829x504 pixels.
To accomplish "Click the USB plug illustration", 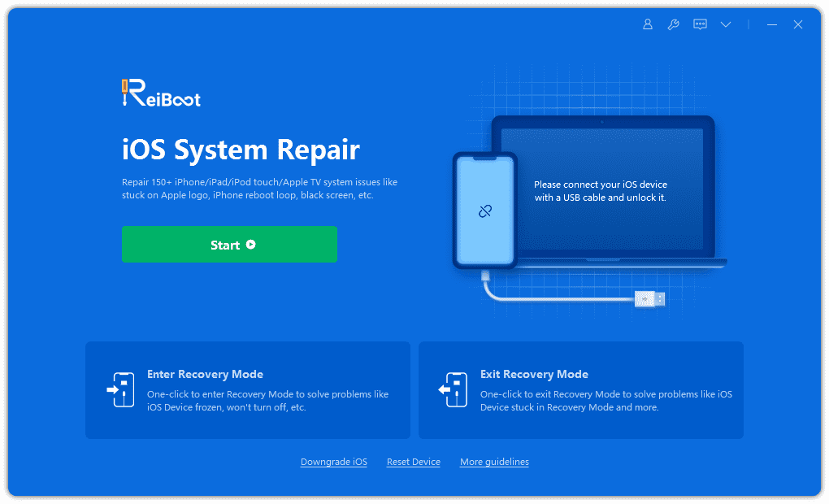I will (649, 299).
